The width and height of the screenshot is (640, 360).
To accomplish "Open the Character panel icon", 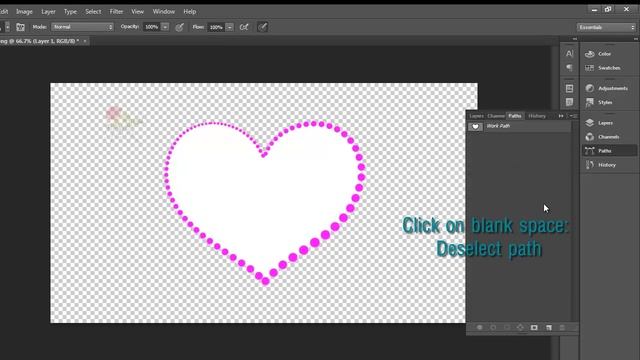I will [x=569, y=53].
